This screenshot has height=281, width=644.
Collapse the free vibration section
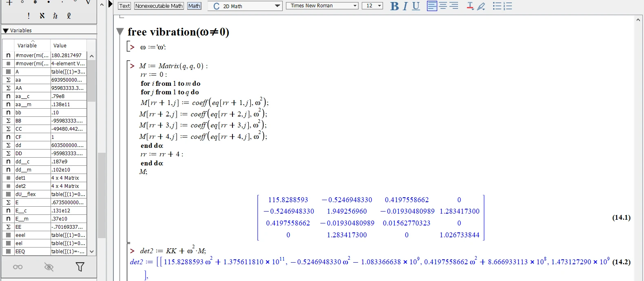120,32
